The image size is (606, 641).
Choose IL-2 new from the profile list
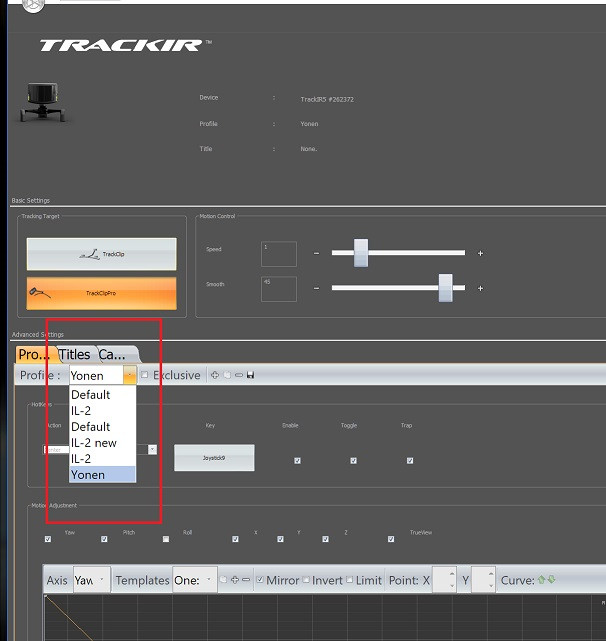point(102,443)
